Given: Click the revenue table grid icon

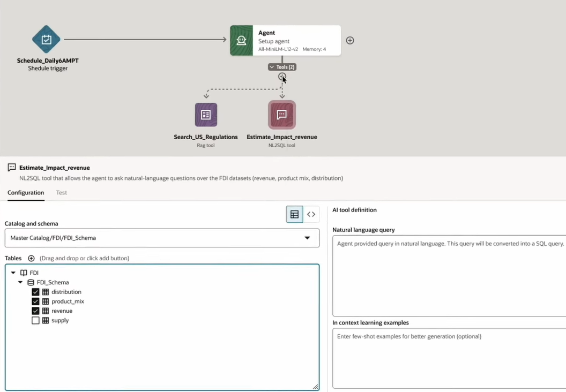Looking at the screenshot, I should point(46,311).
